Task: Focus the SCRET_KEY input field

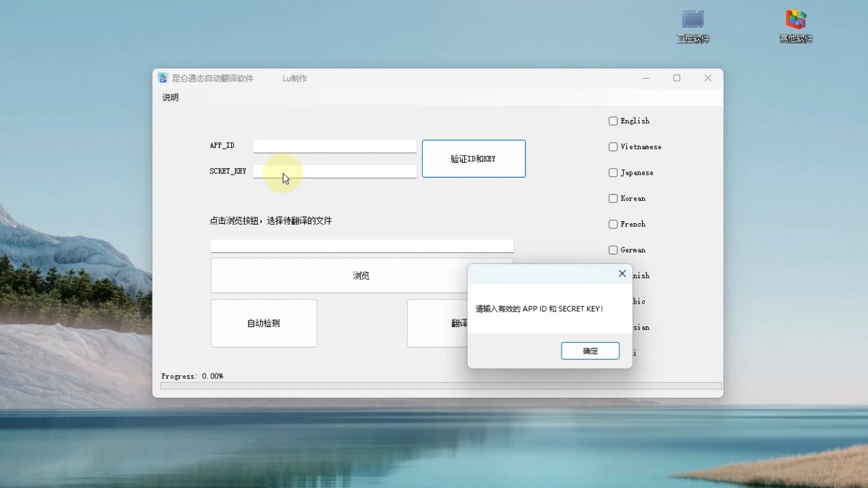Action: coord(334,171)
